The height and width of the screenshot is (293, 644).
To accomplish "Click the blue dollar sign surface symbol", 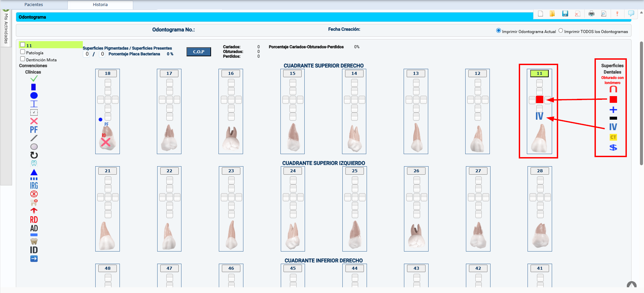I will [613, 147].
